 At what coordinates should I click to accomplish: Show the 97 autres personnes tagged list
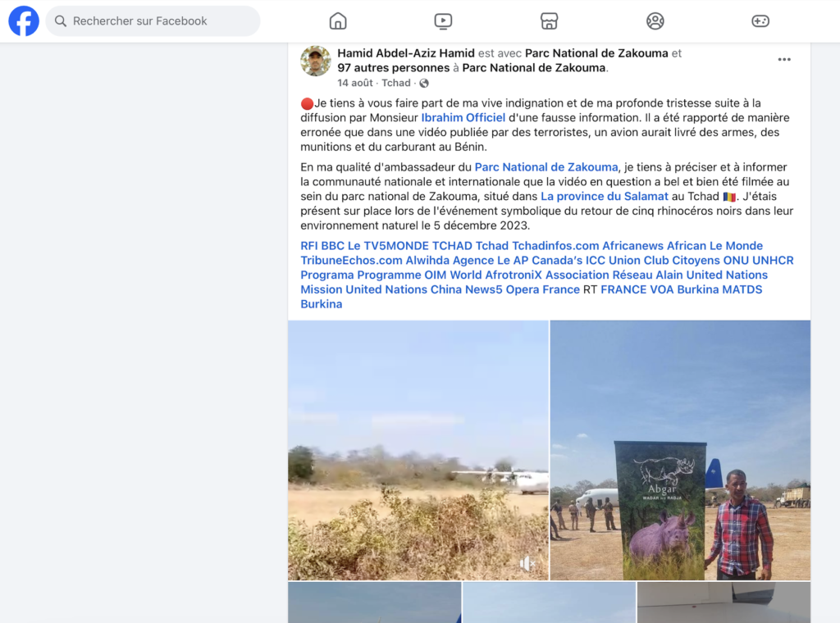pyautogui.click(x=394, y=68)
